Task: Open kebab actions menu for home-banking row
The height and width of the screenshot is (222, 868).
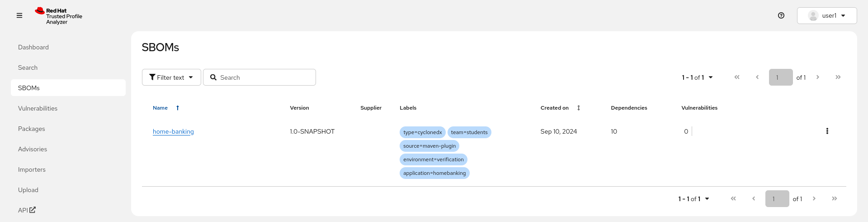Action: [x=827, y=131]
